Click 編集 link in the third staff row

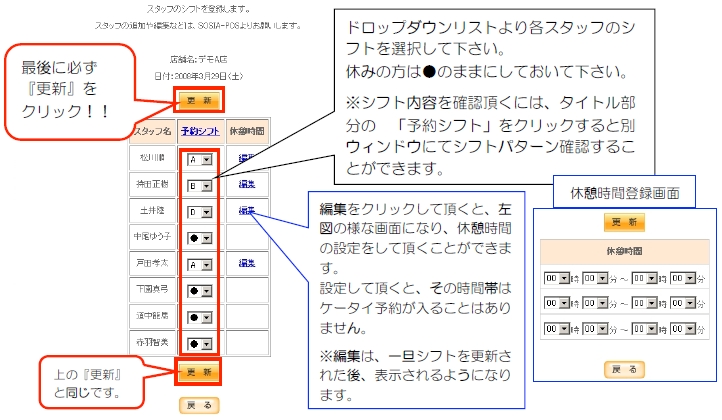click(247, 211)
